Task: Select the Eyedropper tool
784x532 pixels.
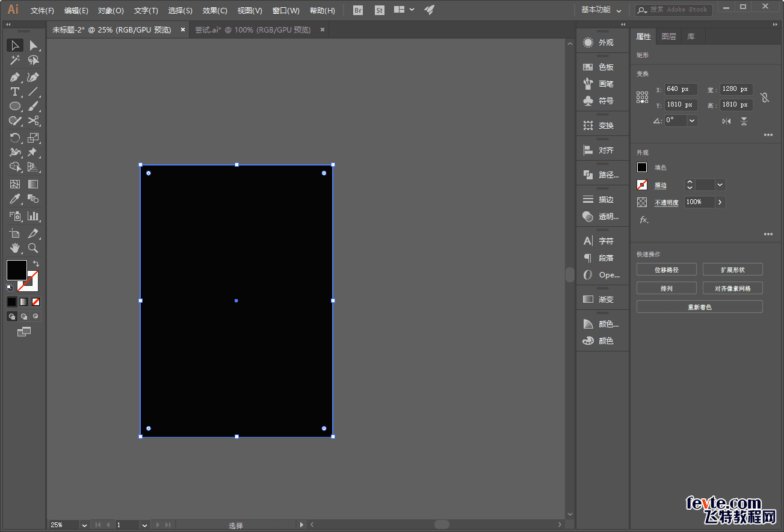Action: coord(15,199)
